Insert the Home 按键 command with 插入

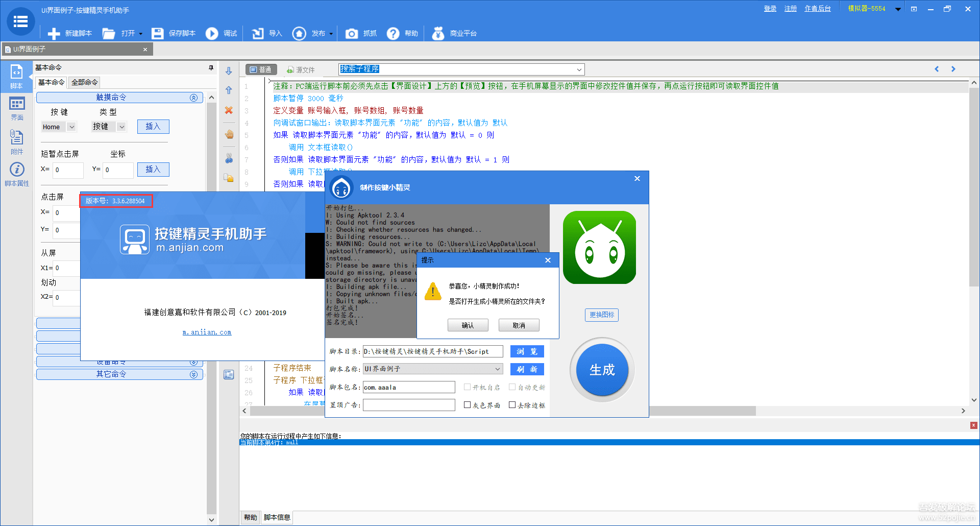pyautogui.click(x=153, y=126)
